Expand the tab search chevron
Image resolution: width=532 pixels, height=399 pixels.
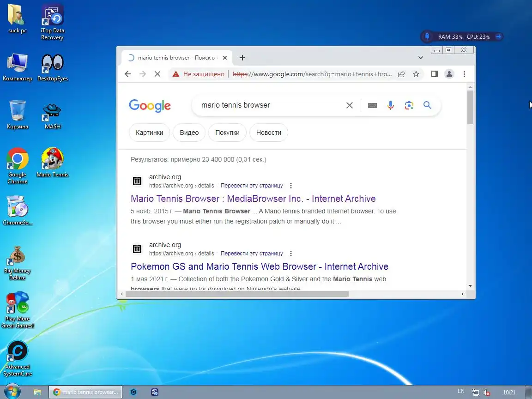pyautogui.click(x=420, y=58)
